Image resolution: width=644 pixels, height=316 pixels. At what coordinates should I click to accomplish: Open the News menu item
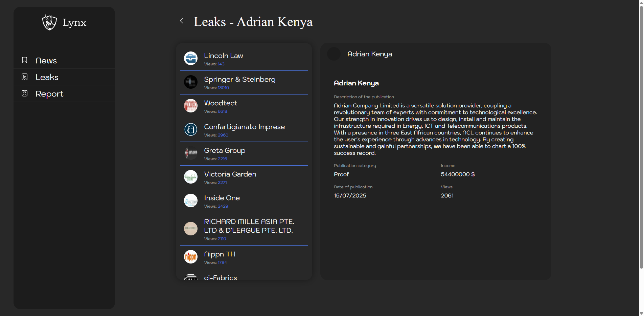pos(46,61)
